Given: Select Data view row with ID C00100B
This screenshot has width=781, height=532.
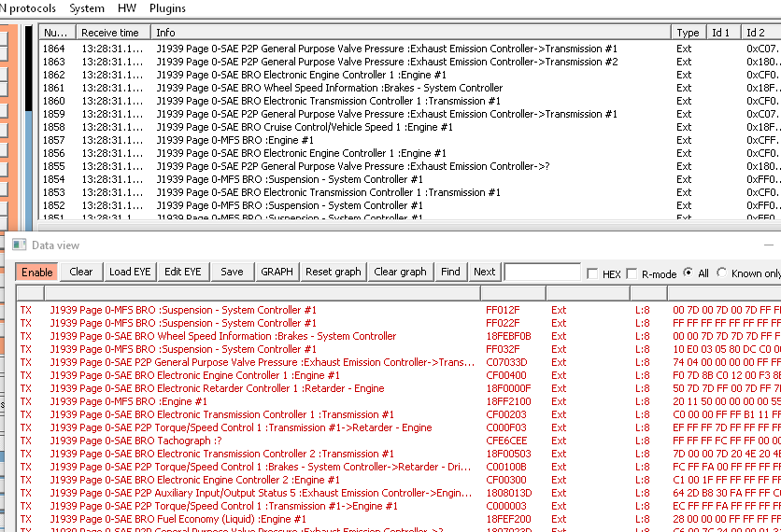Looking at the screenshot, I should (399, 467).
